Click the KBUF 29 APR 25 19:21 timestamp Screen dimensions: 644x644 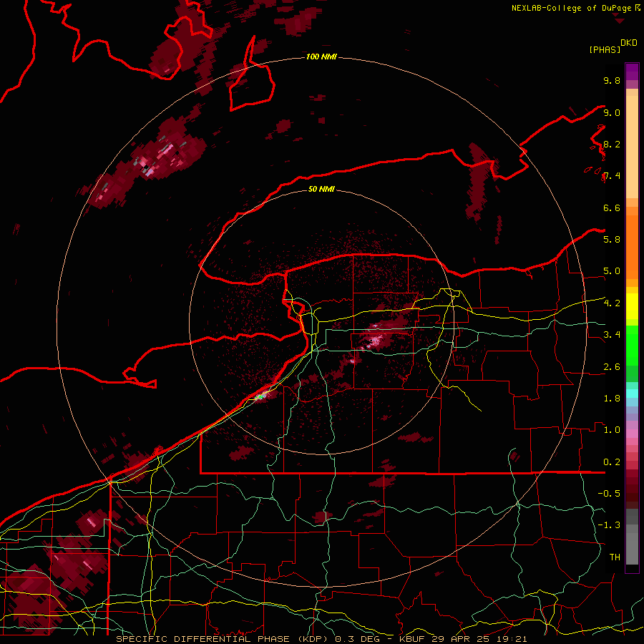pos(463,639)
